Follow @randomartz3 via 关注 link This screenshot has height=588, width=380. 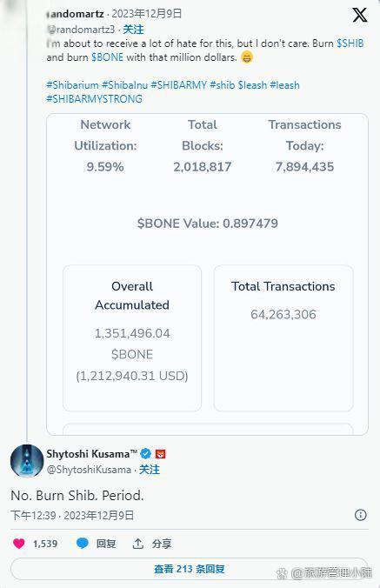[x=133, y=30]
